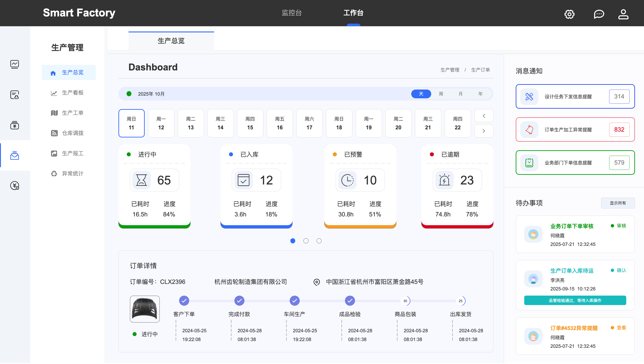The height and width of the screenshot is (364, 644).
Task: Open the settings gear icon
Action: point(569,14)
